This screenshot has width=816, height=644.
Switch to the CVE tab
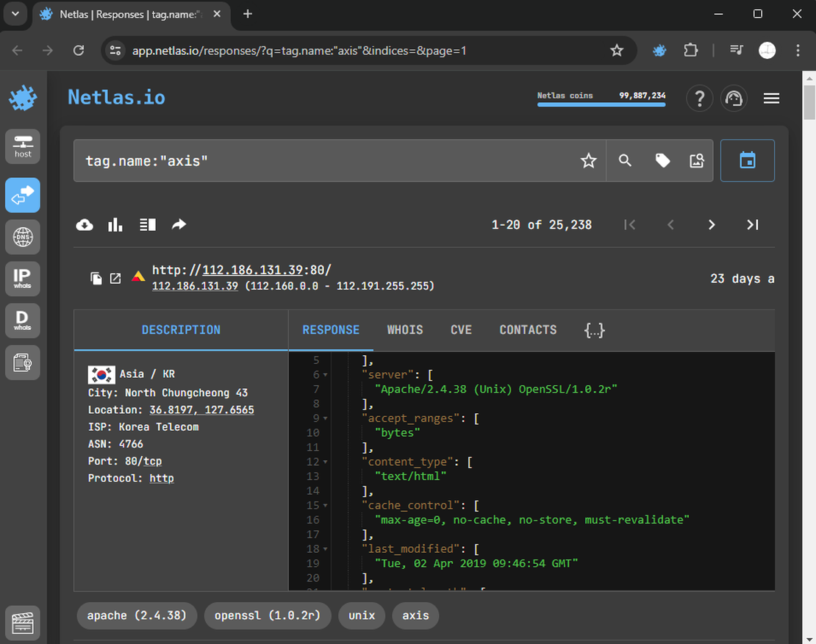click(x=461, y=330)
